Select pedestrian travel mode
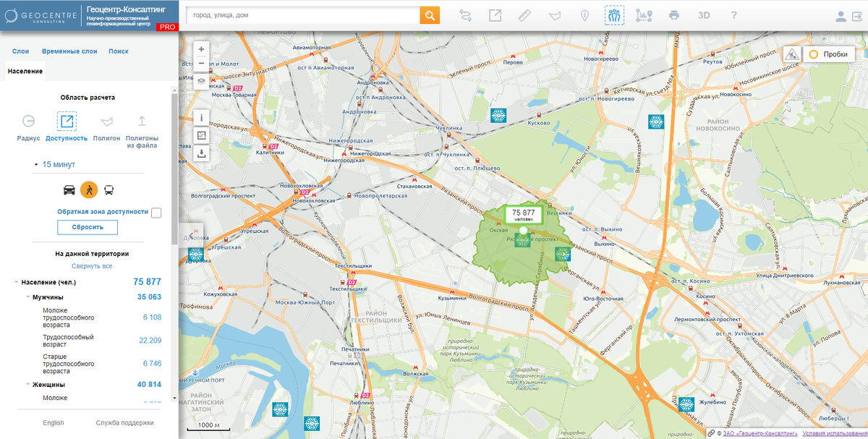Screen dimensions: 868x439 coord(89,190)
